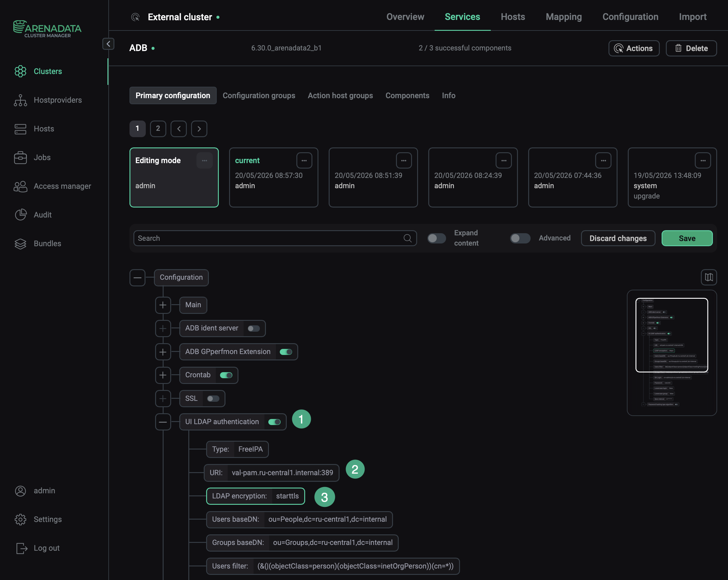Image resolution: width=728 pixels, height=580 pixels.
Task: Go to previous config page arrow
Action: (x=179, y=129)
